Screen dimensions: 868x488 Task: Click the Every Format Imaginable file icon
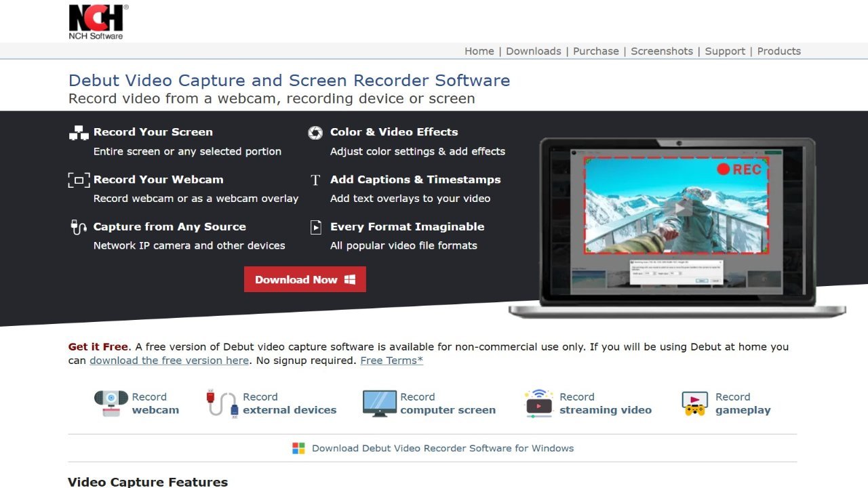(315, 227)
